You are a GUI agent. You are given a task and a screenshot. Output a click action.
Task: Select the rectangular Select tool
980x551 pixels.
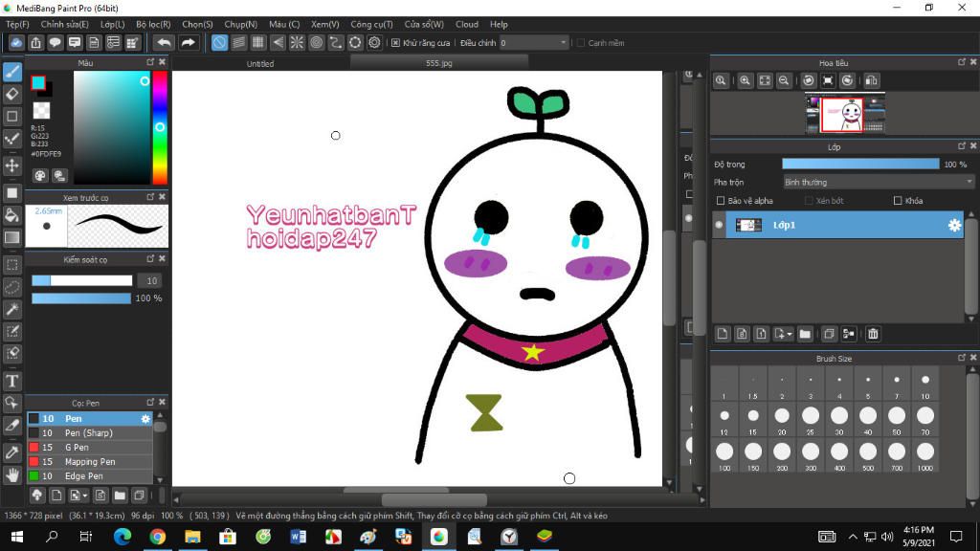pos(11,265)
